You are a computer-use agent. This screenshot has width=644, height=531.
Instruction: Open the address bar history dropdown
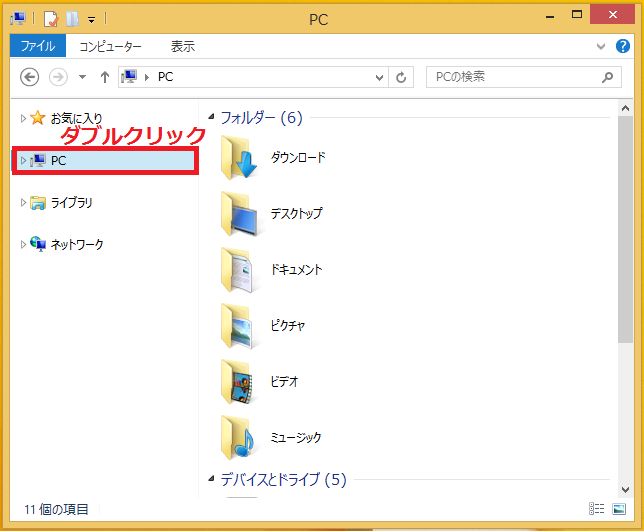[x=379, y=77]
